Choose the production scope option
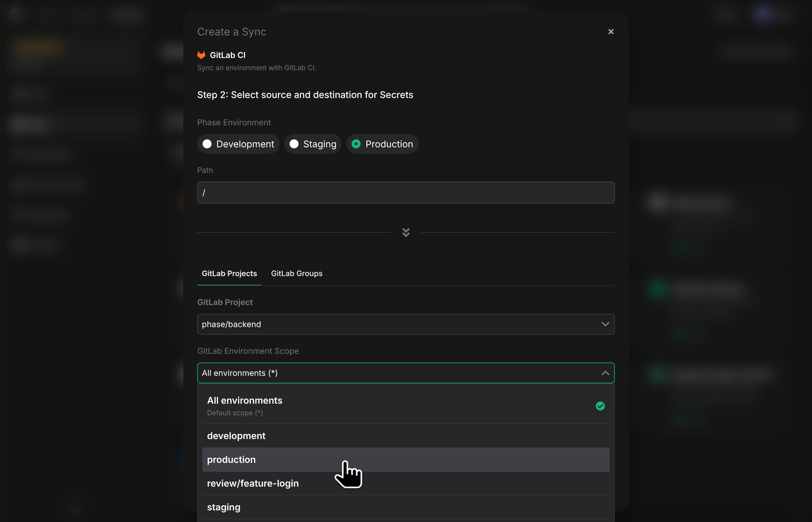 point(406,459)
